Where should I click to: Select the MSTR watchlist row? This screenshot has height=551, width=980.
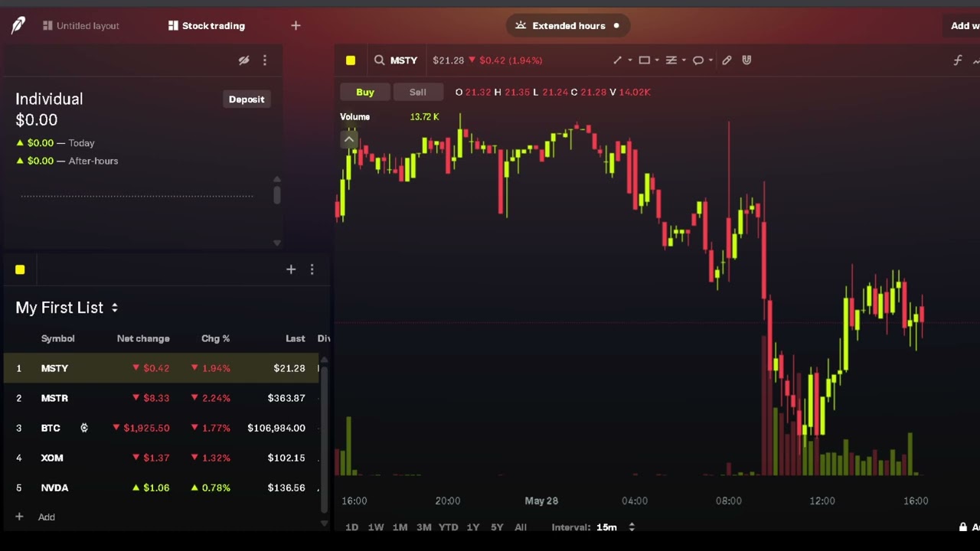coord(161,398)
